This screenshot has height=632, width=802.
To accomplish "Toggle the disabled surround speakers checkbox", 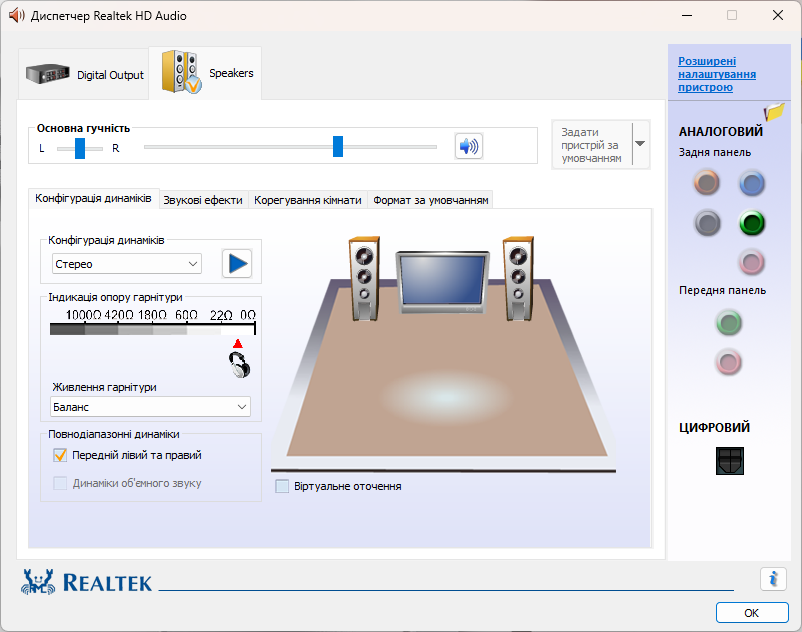I will click(60, 483).
